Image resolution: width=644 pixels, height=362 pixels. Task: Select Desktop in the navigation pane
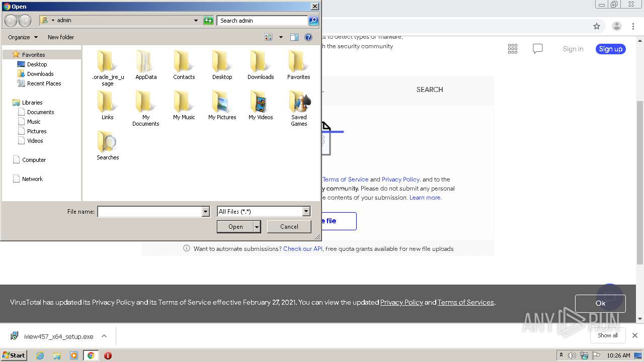pos(37,64)
